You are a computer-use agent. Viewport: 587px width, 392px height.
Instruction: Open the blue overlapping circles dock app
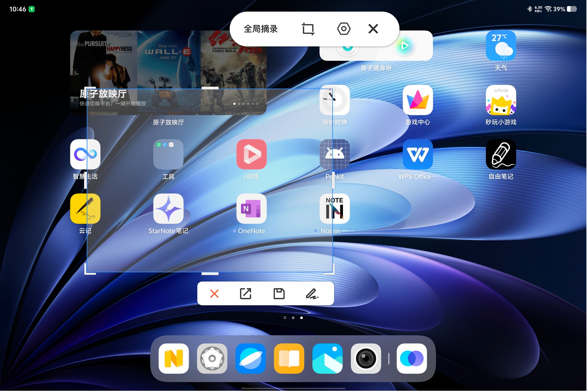coord(412,358)
